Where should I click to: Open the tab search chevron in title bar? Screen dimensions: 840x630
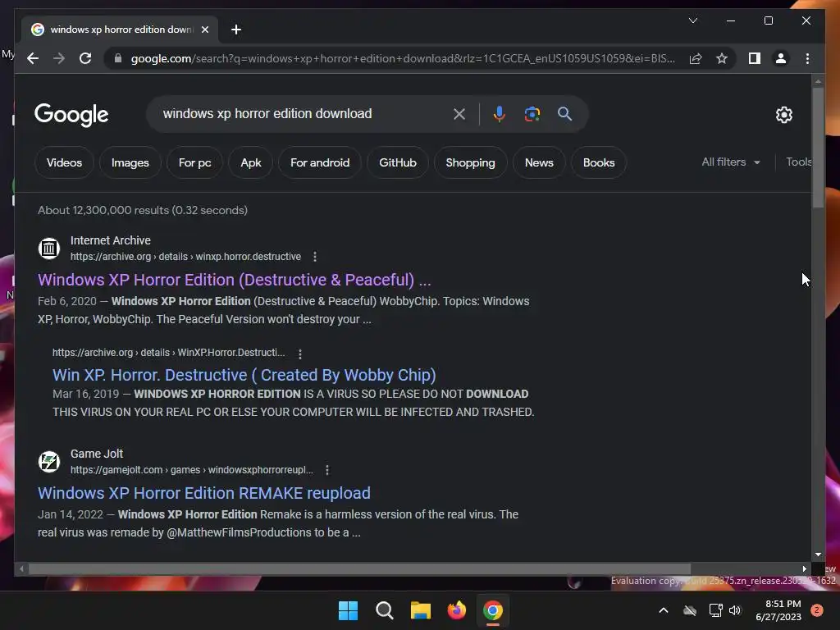[x=692, y=21]
